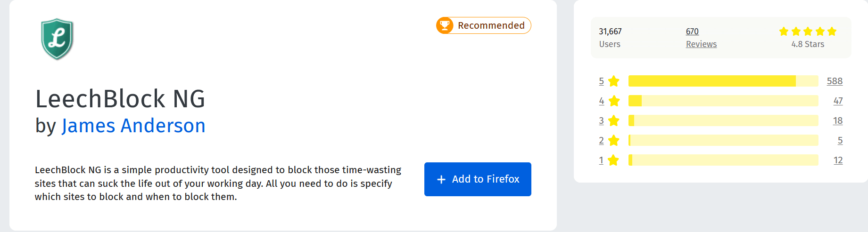Viewport: 868px width, 232px height.
Task: Open the James Anderson author link
Action: (x=133, y=126)
